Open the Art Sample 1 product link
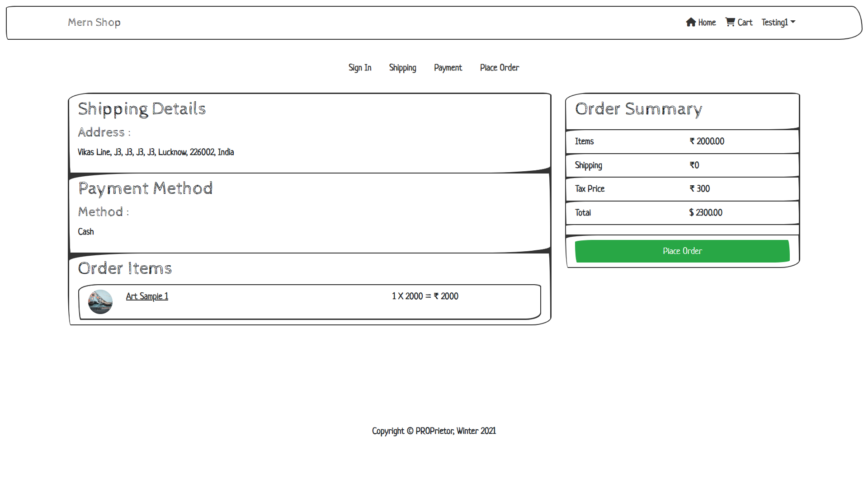This screenshot has height=488, width=868. pos(147,296)
